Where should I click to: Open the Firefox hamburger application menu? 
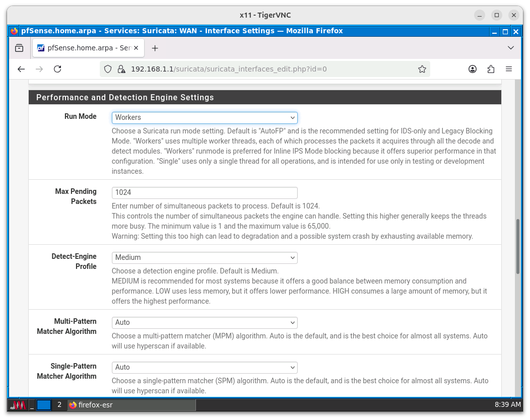coord(509,69)
